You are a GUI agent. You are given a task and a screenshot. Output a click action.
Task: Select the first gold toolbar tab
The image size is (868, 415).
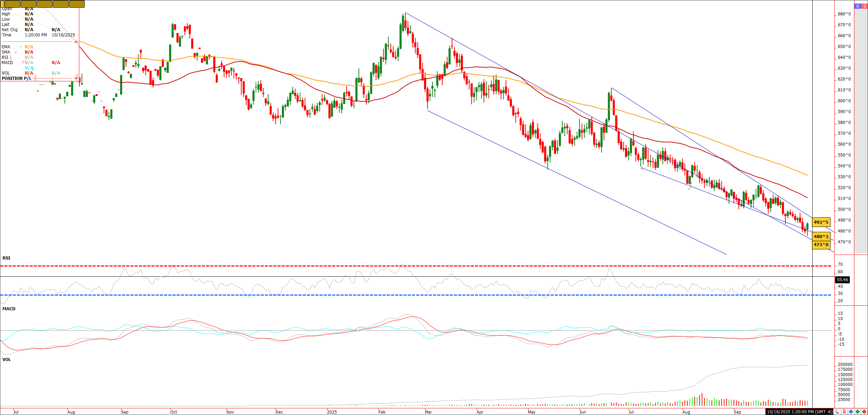pos(12,4)
